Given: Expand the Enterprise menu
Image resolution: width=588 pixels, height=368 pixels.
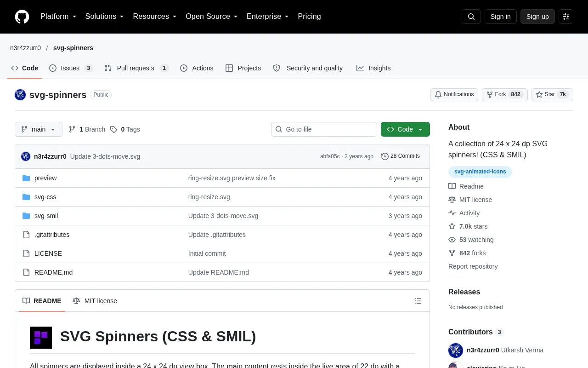Looking at the screenshot, I should point(268,17).
